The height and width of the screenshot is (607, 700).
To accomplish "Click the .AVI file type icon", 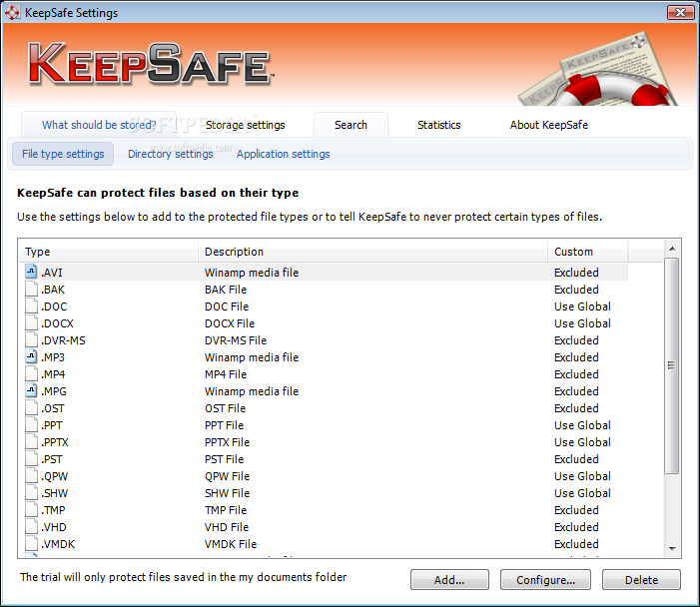I will pos(31,272).
